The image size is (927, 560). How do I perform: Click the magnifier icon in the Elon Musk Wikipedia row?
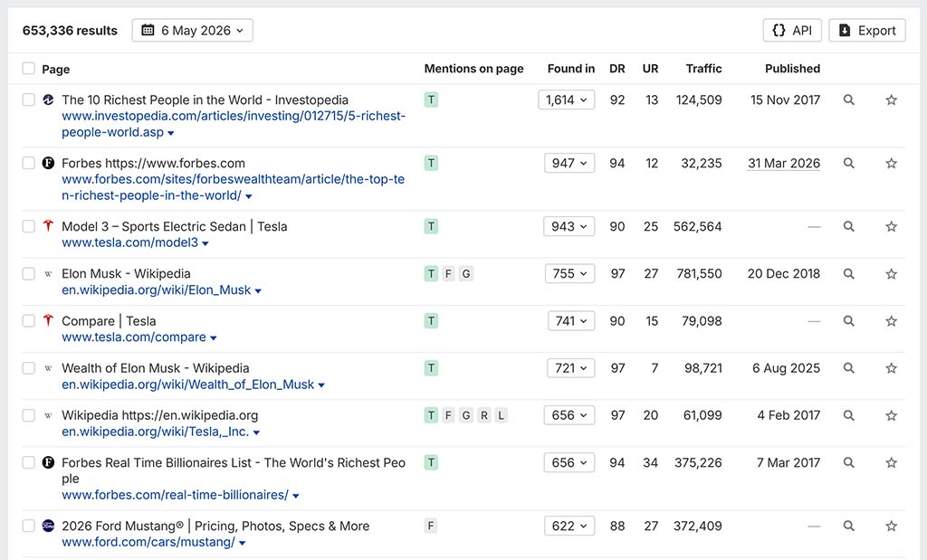[x=848, y=273]
